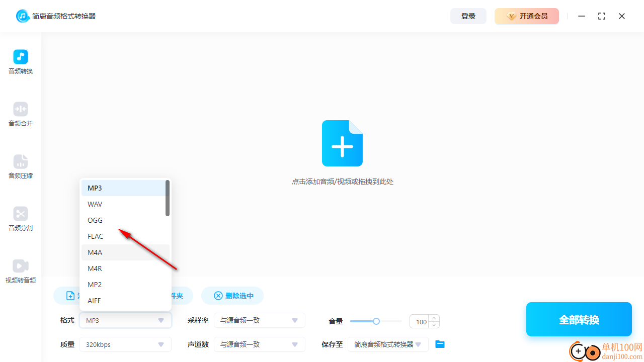Click the 全部转换 convert all button
Viewport: 644px width, 362px height.
(579, 319)
